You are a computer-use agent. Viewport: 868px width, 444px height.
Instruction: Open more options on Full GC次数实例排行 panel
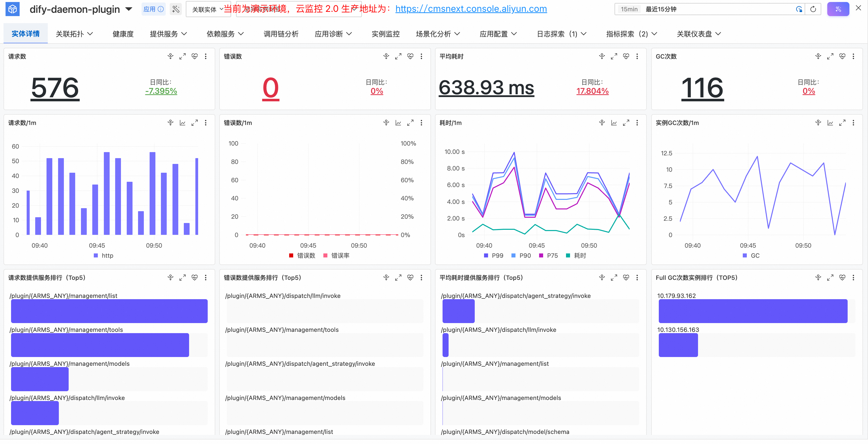pyautogui.click(x=853, y=278)
